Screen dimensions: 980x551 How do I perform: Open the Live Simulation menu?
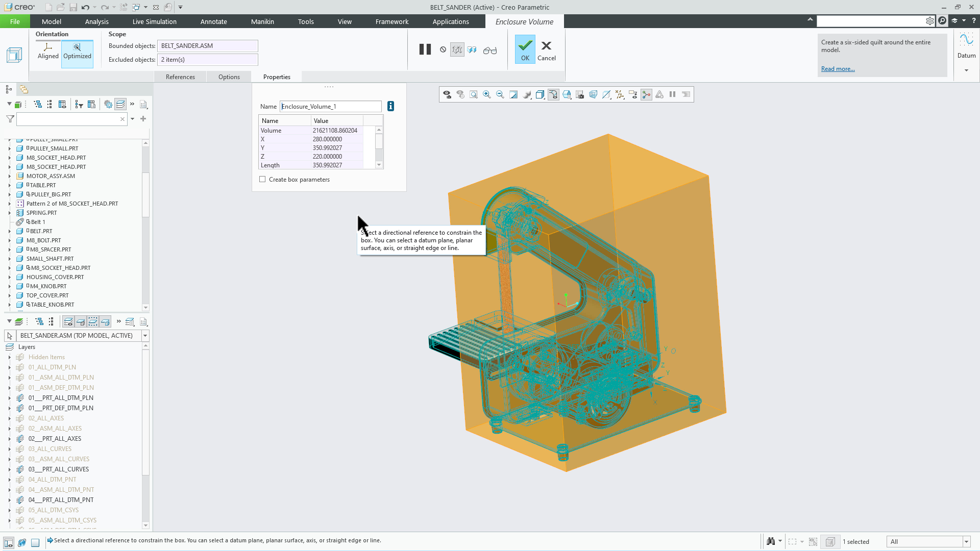coord(154,21)
